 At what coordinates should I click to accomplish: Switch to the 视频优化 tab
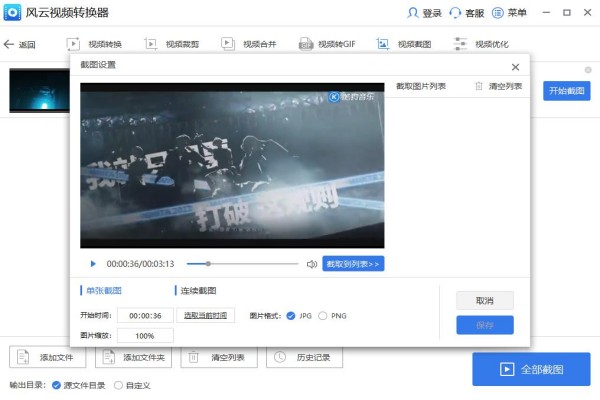[481, 44]
